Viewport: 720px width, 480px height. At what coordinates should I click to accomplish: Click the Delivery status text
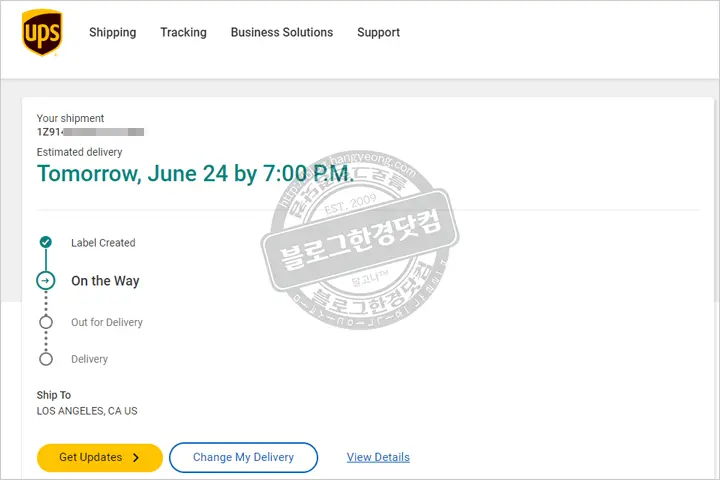pos(90,359)
